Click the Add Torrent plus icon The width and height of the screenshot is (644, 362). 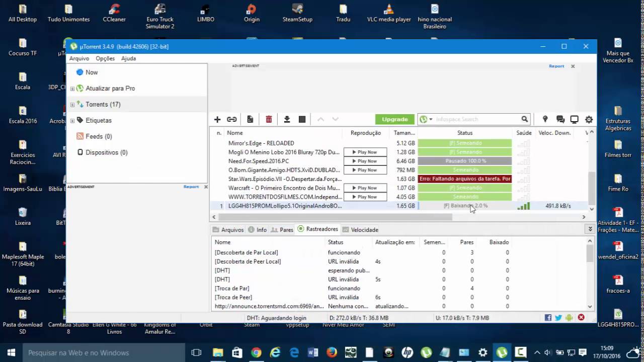217,119
